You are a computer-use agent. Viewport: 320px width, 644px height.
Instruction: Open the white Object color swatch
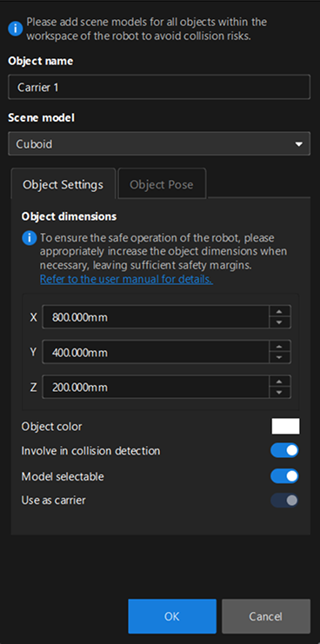click(285, 427)
